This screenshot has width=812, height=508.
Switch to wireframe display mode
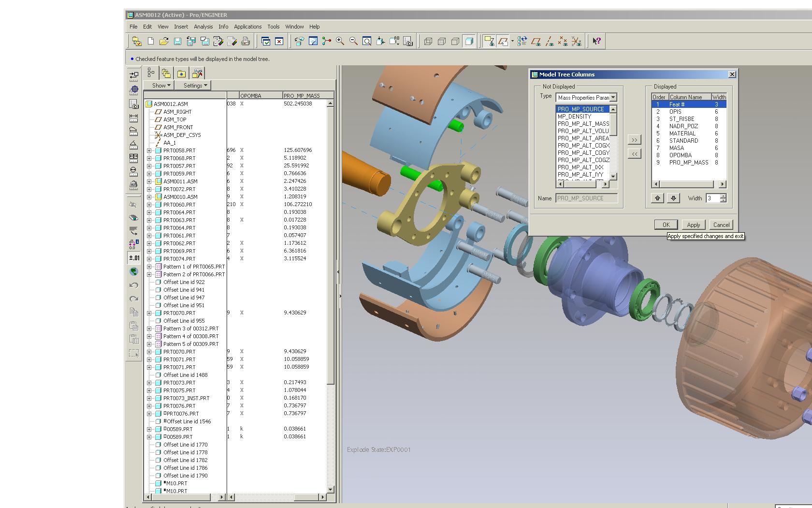tap(428, 41)
